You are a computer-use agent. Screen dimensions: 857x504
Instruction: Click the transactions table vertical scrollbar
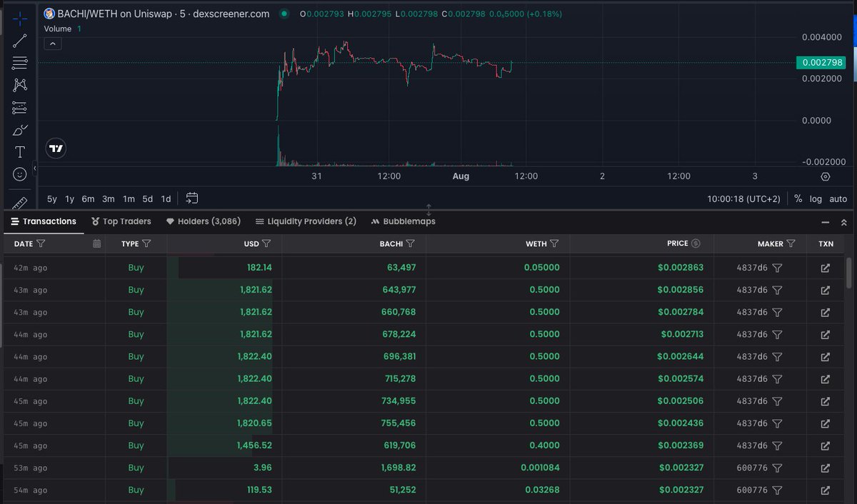point(848,272)
